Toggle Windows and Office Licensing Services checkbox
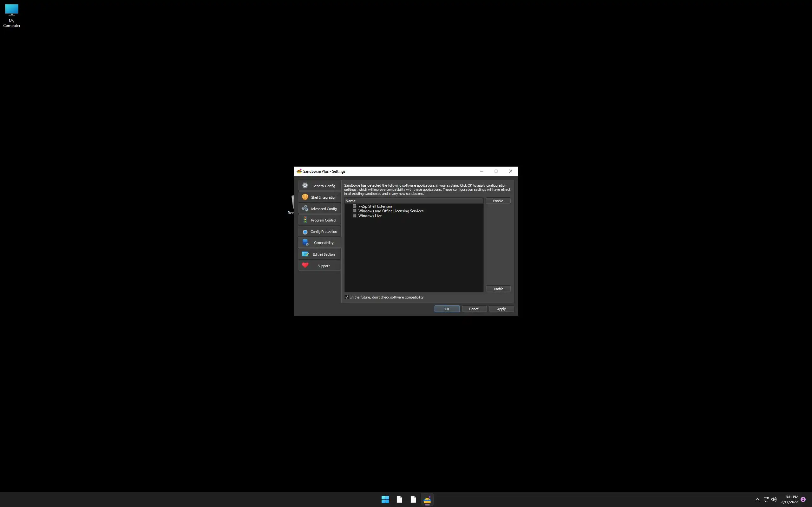Viewport: 812px width, 507px height. (x=354, y=211)
